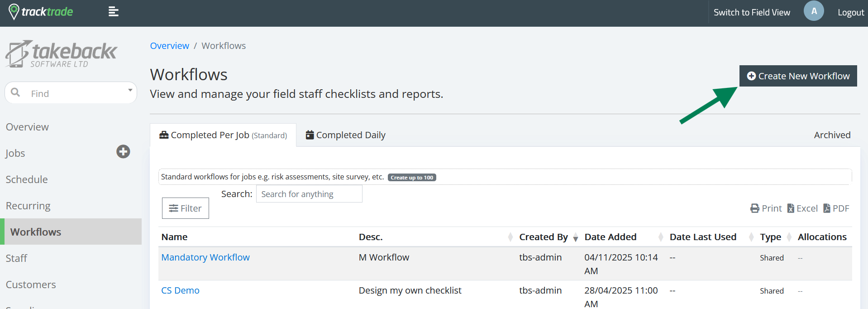This screenshot has height=309, width=868.
Task: Click the takeback Software Ltd logo
Action: tap(62, 54)
